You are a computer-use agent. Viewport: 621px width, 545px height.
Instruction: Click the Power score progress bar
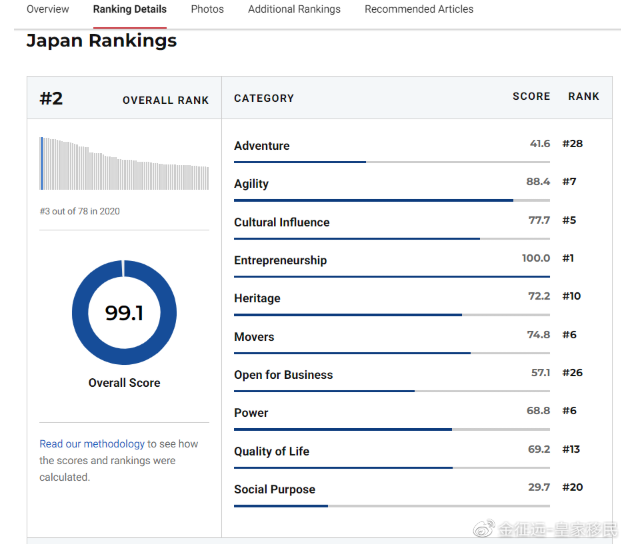click(392, 429)
